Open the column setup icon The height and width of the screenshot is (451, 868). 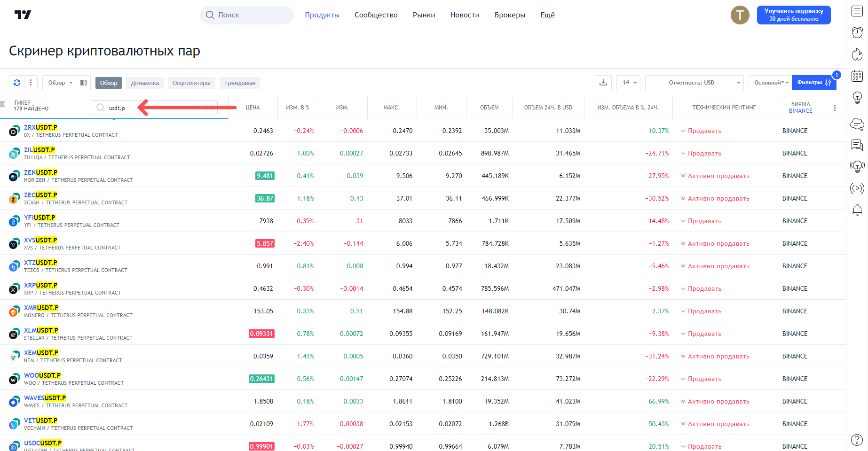[83, 83]
